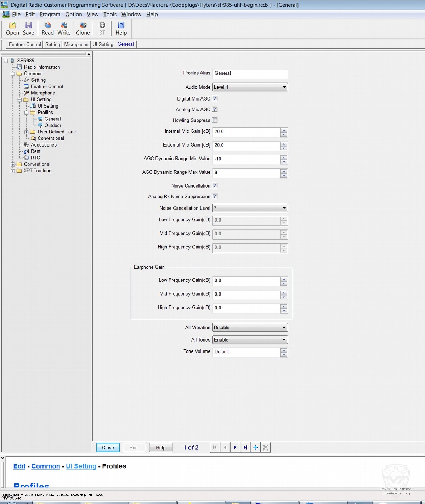Go to next profile record arrow

click(235, 447)
